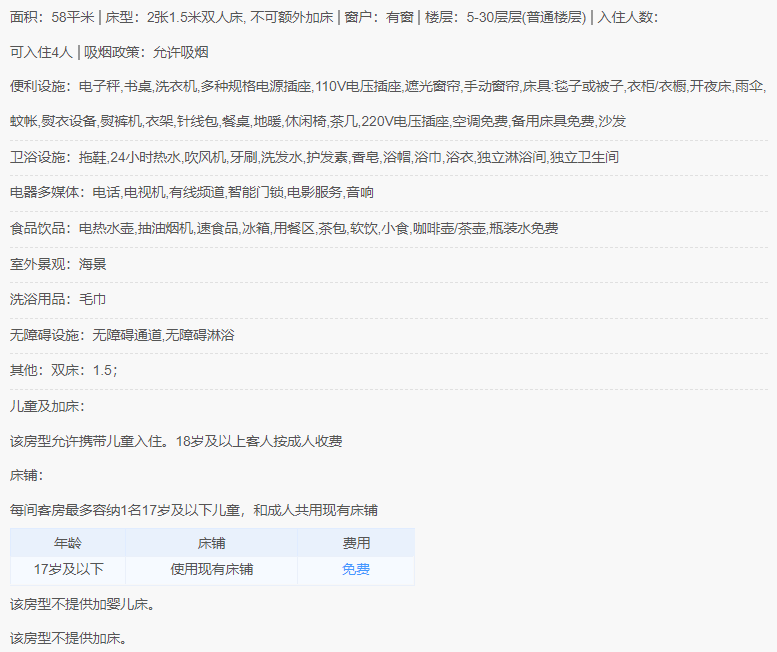777x652 pixels.
Task: Click the 17岁及以下 age cell
Action: point(68,569)
